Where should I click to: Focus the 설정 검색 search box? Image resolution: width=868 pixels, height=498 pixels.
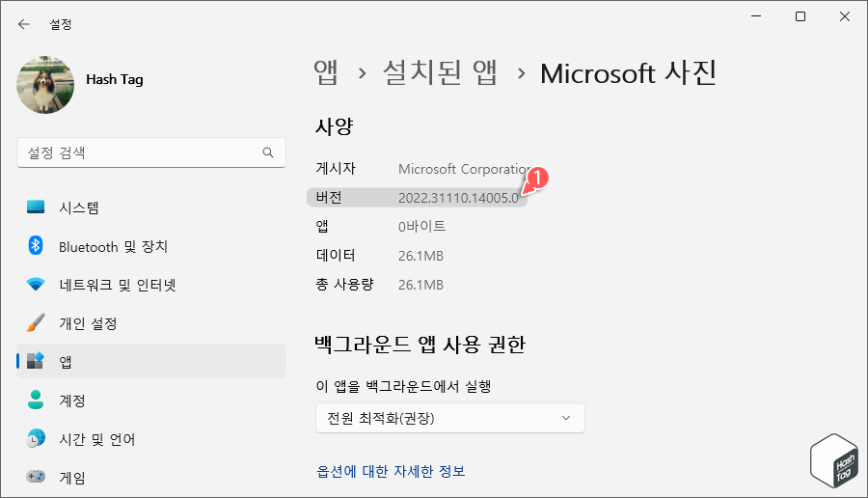coord(151,152)
